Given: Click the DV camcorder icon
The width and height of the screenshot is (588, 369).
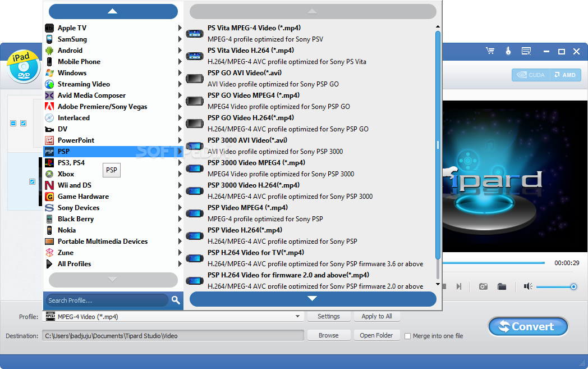Looking at the screenshot, I should [x=49, y=129].
